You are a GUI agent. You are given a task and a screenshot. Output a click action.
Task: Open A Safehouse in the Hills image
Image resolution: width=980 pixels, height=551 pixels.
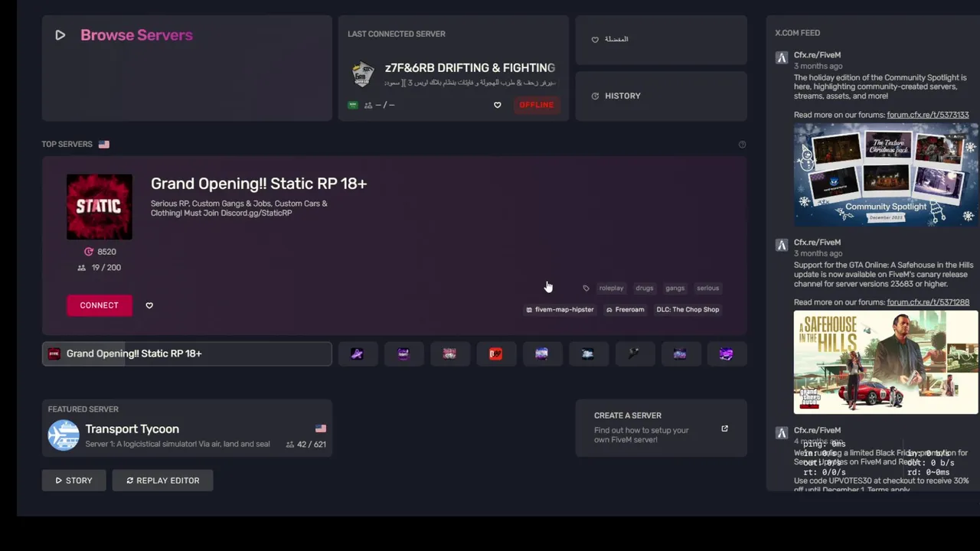click(x=886, y=362)
